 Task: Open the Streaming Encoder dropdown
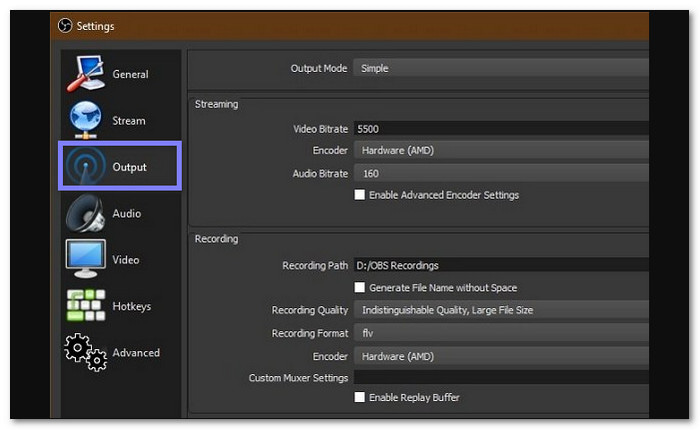501,150
